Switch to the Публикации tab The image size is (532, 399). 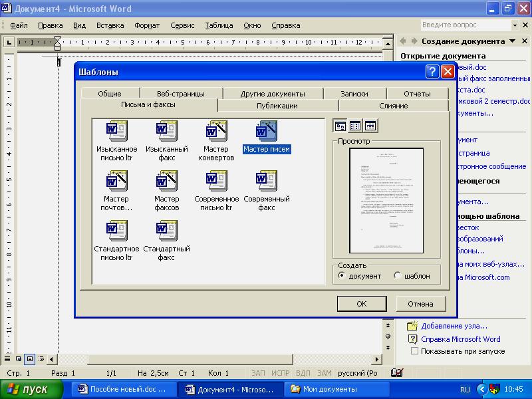[277, 106]
